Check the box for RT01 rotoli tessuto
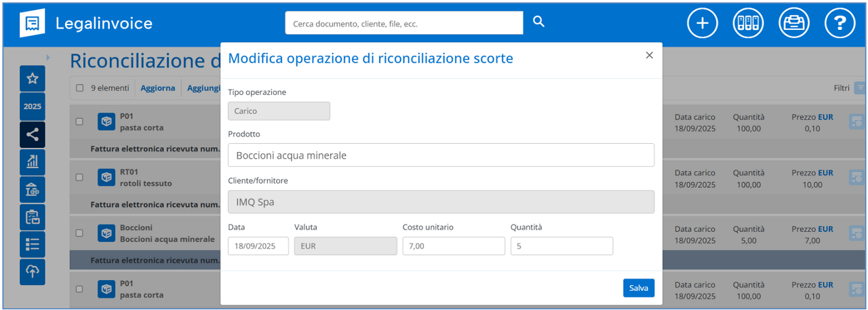Screen dimensions: 868x310 pos(79,177)
